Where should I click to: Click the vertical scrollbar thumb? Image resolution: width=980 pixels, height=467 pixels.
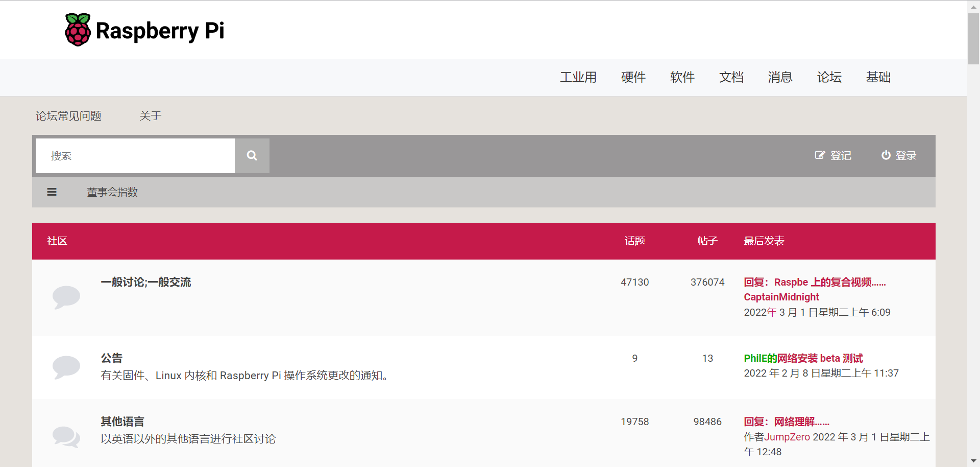point(973,38)
